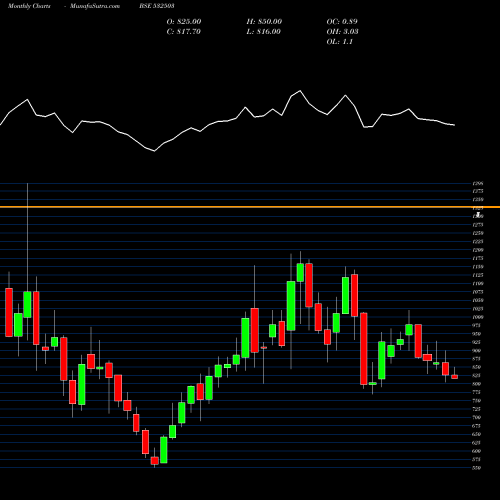Screen dimensions: 500x500
Task: Select the high value 'H: 850.00'
Action: pyautogui.click(x=264, y=22)
